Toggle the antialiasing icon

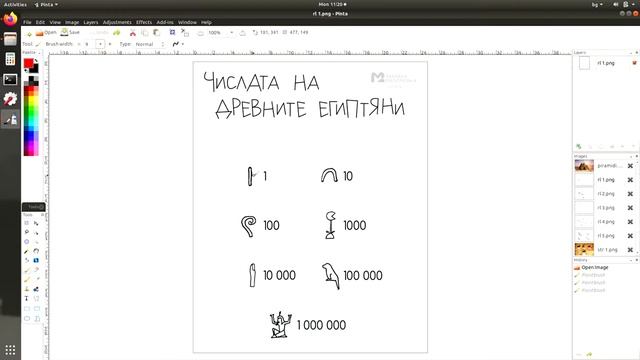176,44
